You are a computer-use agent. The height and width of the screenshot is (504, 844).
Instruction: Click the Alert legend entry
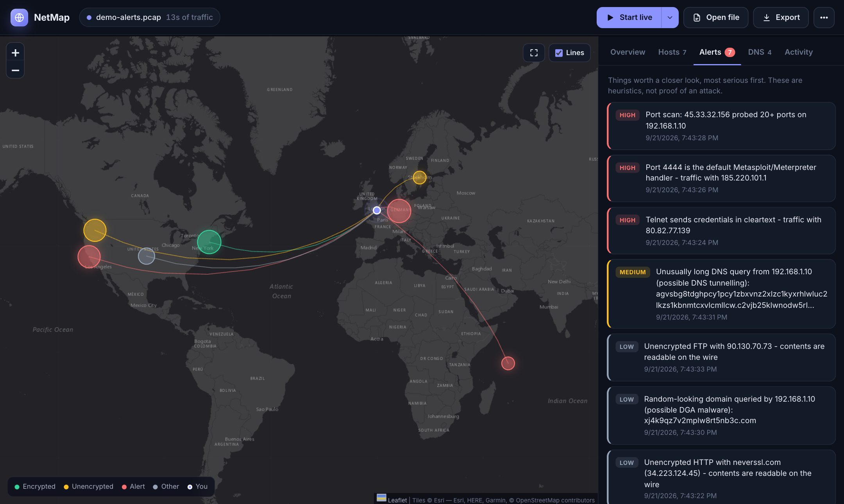coord(133,486)
